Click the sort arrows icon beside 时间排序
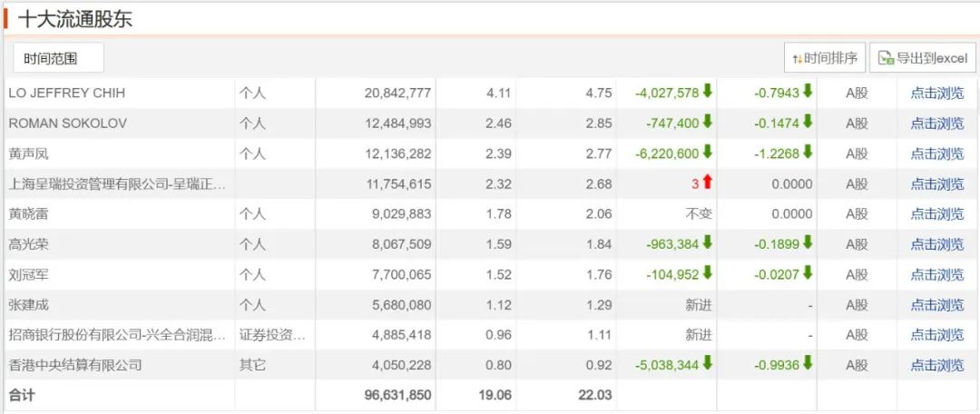 coord(798,58)
